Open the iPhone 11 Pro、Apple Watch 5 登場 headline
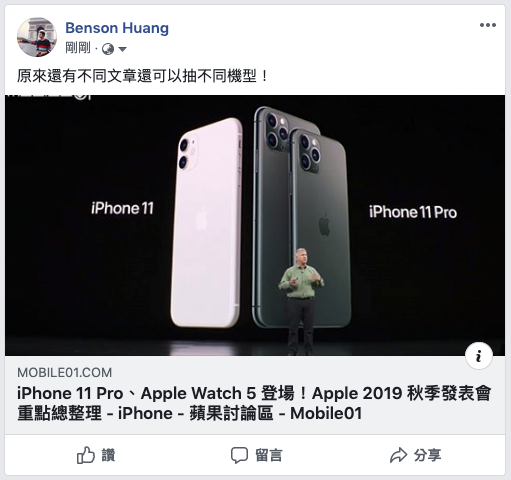The image size is (511, 480). pos(254,393)
